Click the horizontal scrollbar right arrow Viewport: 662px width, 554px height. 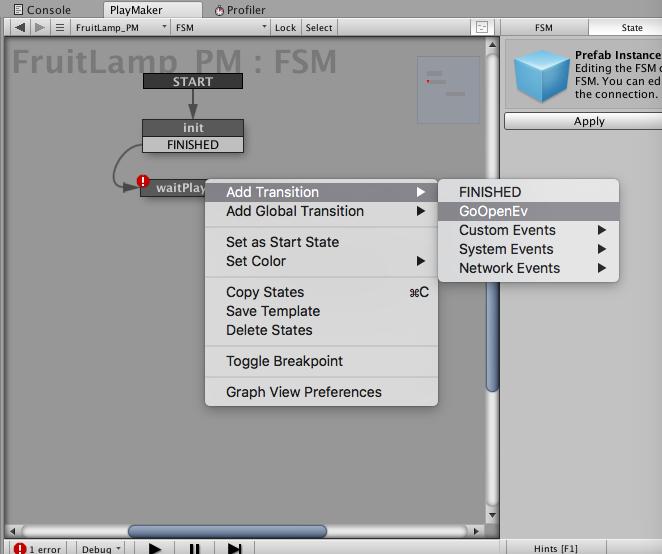pos(476,531)
